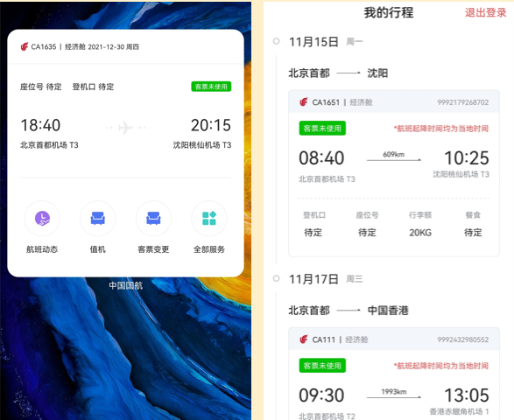Click the airplane icon between 18:40 and 20:15
Viewport: 514px width, 420px height.
tap(125, 127)
